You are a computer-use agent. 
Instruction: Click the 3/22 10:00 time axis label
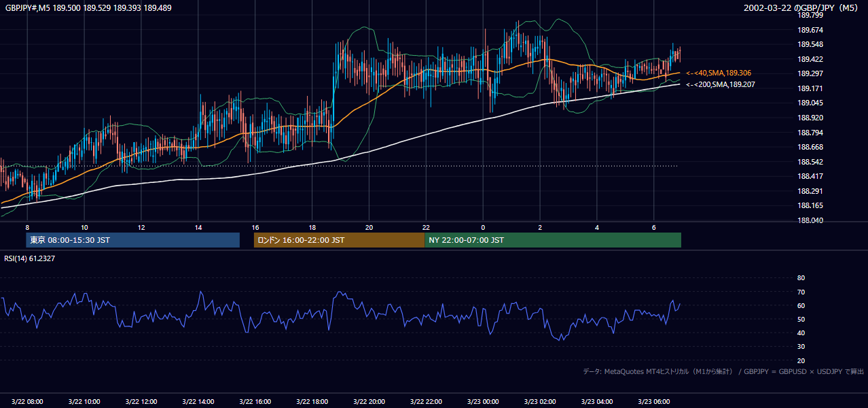pyautogui.click(x=84, y=402)
